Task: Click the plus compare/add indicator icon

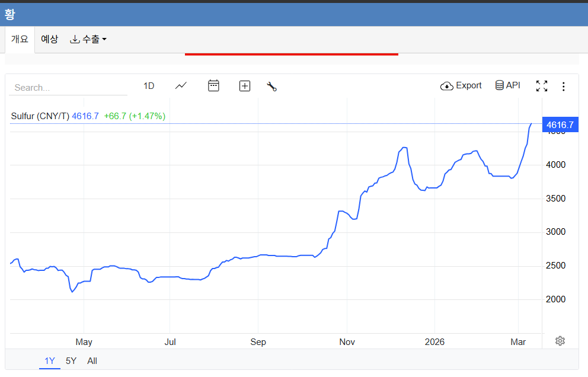Action: click(x=245, y=86)
